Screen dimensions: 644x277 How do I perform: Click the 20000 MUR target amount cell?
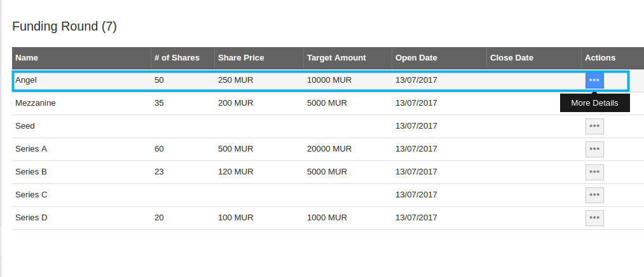[329, 149]
